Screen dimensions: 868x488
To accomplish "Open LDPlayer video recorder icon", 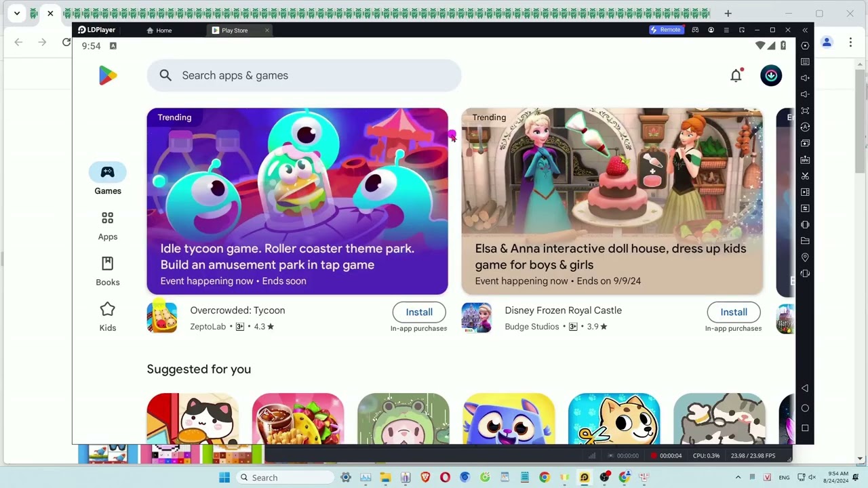I will (805, 192).
